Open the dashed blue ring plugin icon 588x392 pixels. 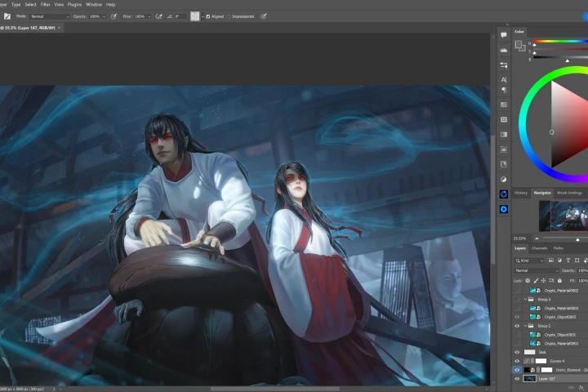pos(504,194)
